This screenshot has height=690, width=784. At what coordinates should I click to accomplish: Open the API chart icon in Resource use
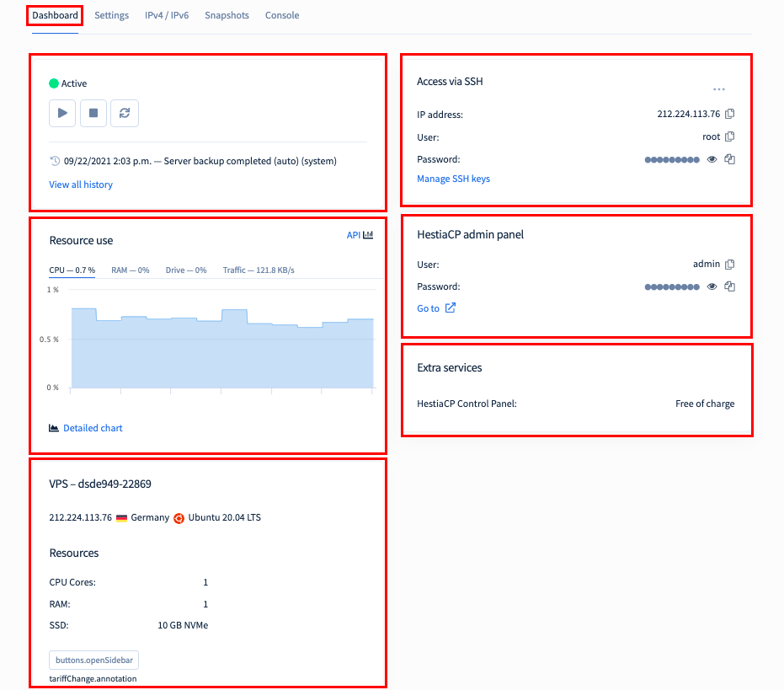(368, 235)
